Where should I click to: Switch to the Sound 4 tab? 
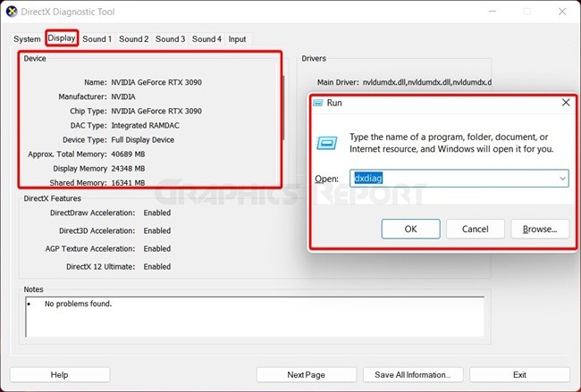[x=206, y=39]
